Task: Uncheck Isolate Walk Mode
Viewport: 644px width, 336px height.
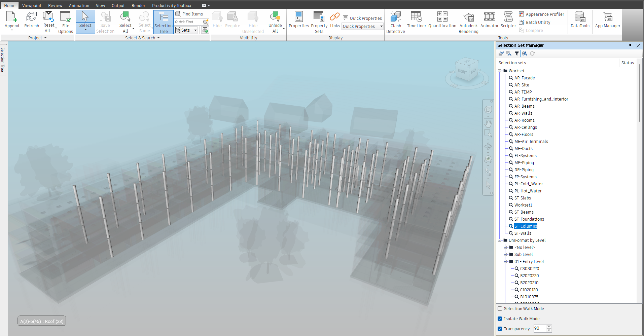Action: [x=500, y=319]
